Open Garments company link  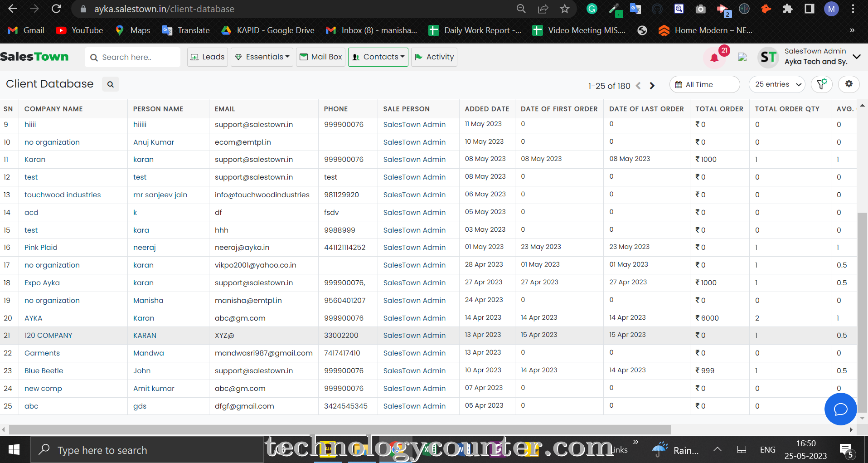(42, 353)
